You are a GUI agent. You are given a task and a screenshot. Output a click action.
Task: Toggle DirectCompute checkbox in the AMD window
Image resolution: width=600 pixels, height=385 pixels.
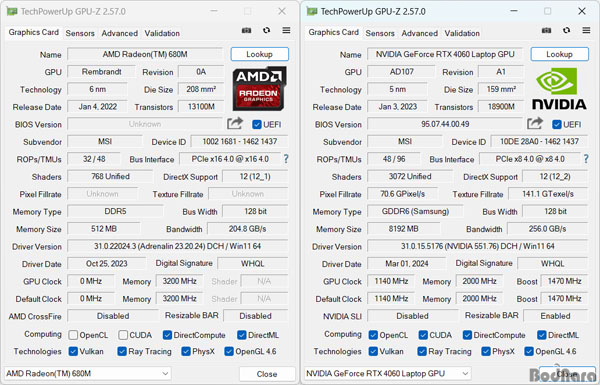167,335
